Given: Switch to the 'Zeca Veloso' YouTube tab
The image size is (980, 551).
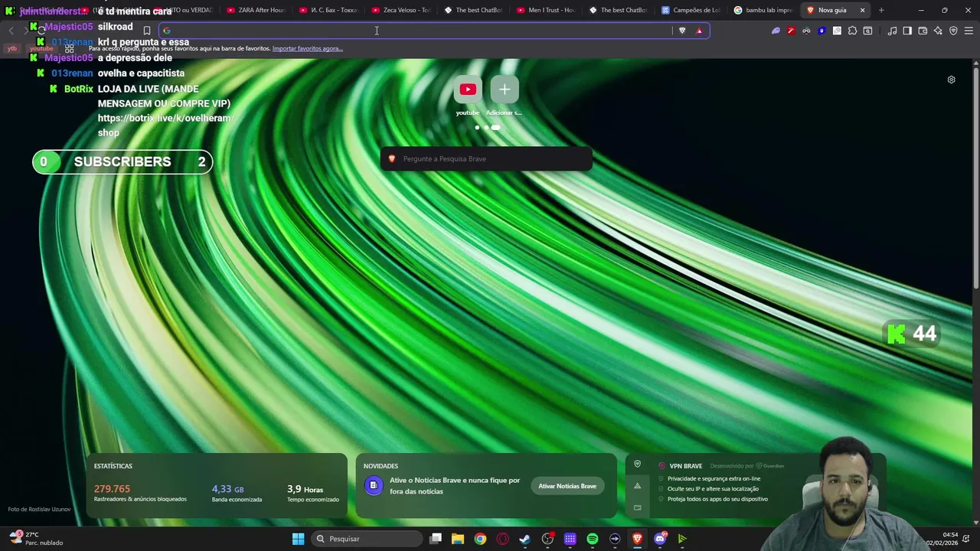Looking at the screenshot, I should pos(400,10).
